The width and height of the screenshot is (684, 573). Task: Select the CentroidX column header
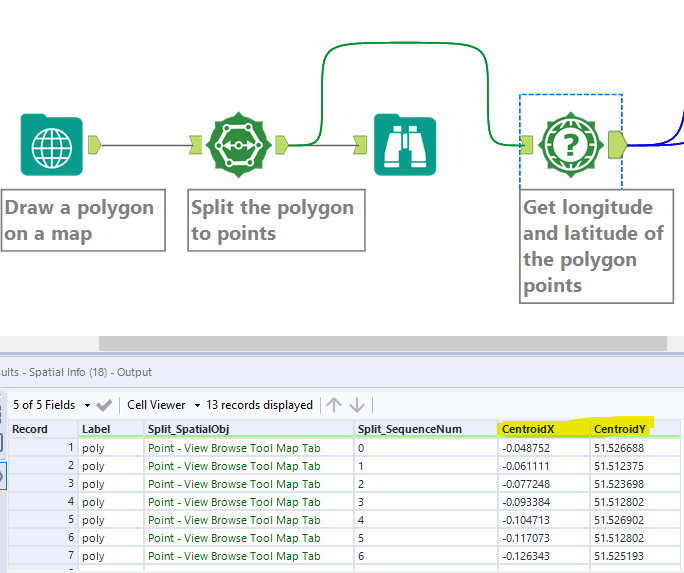coord(529,429)
